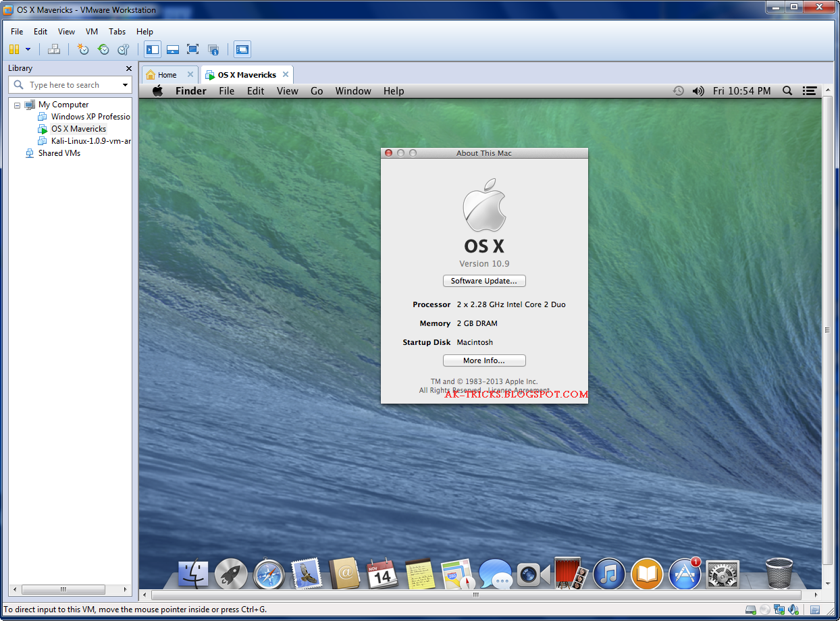Click the hard disk status icon

(x=751, y=610)
